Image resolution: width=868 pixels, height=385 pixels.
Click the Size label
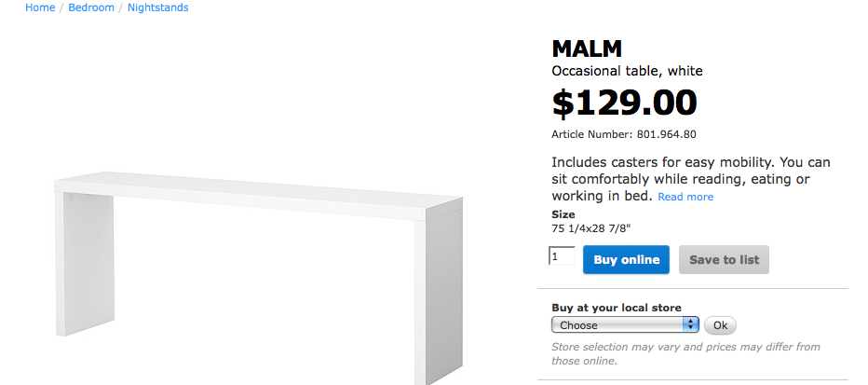[563, 214]
